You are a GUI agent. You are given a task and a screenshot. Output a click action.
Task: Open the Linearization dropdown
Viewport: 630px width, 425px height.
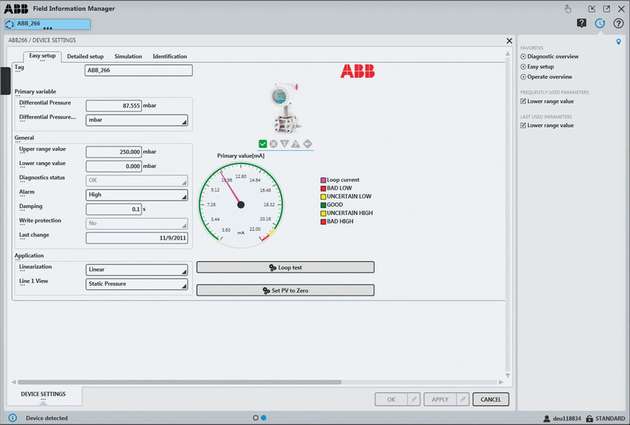click(137, 270)
